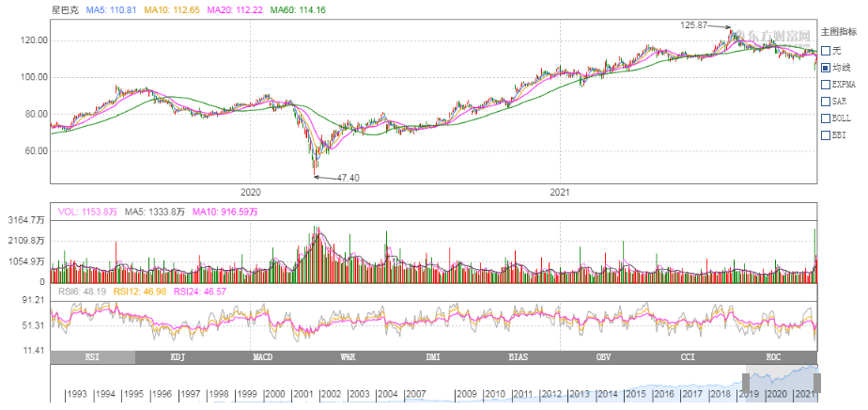Click the RSI12: 46.98 label
This screenshot has height=410, width=868.
tap(142, 292)
